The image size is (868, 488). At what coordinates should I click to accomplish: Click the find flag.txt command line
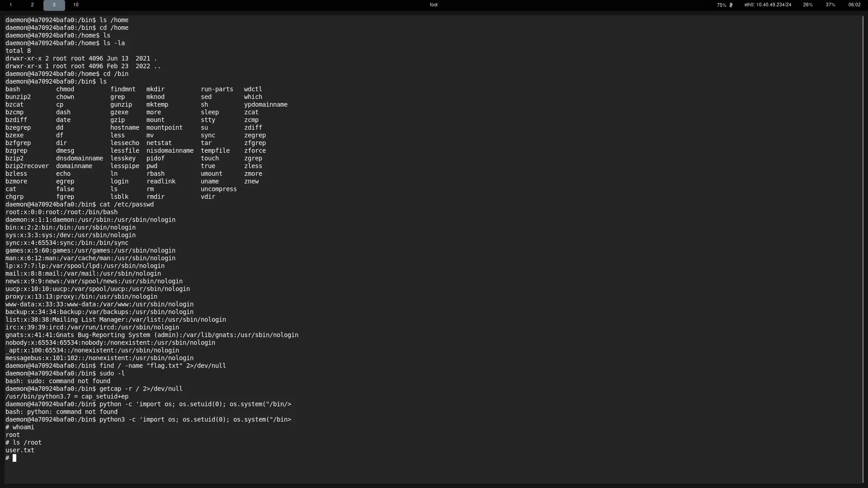(116, 366)
